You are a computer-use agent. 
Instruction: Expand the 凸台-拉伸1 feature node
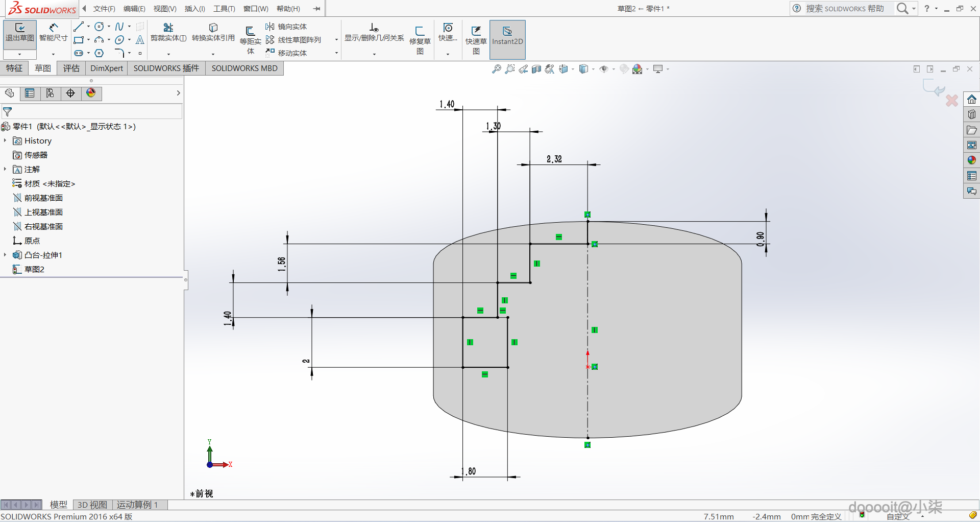tap(5, 255)
